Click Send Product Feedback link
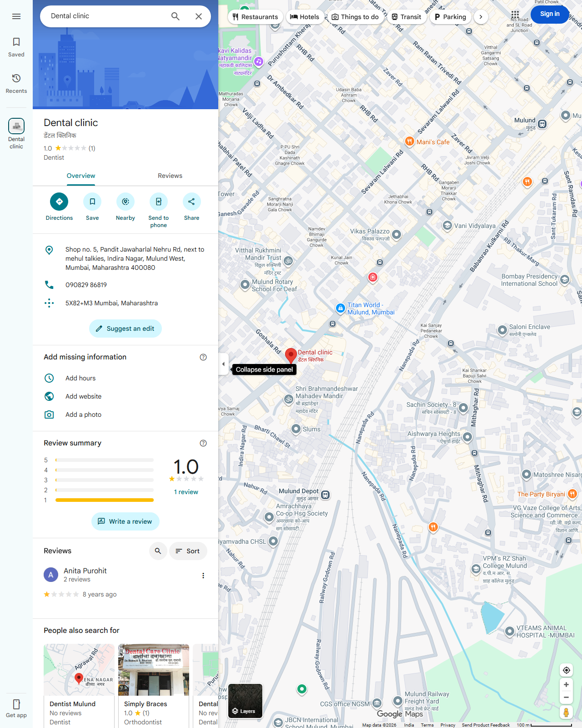Screen dimensions: 582x728 (x=486, y=725)
